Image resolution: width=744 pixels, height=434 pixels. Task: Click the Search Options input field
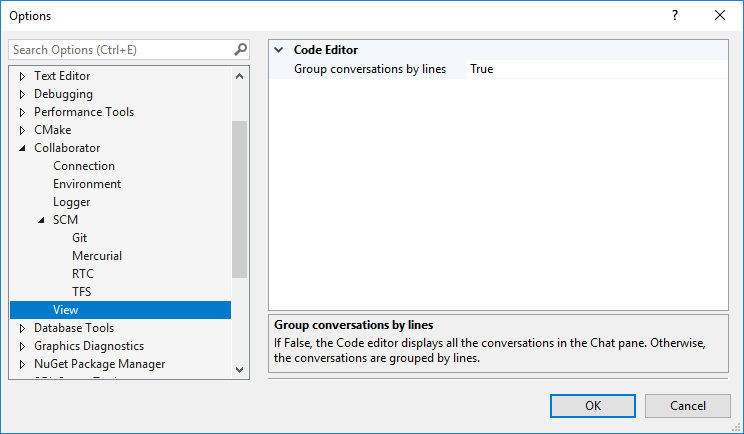(120, 49)
